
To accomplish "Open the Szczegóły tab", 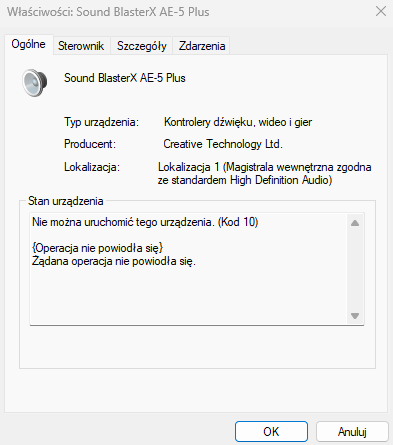I will [x=142, y=46].
